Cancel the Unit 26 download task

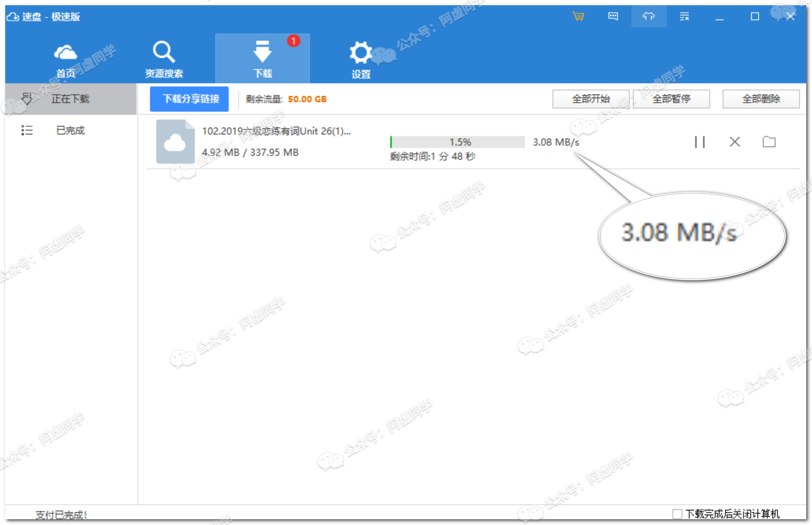click(735, 142)
